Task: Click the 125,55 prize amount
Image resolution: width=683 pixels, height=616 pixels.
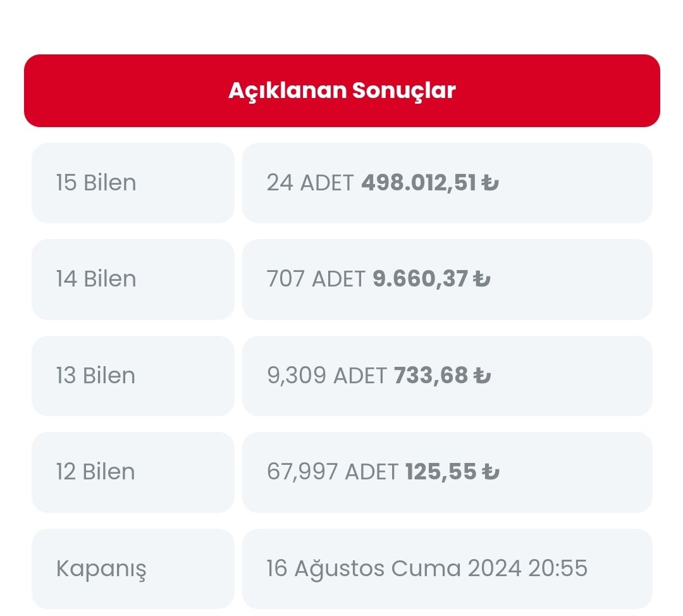Action: 440,472
